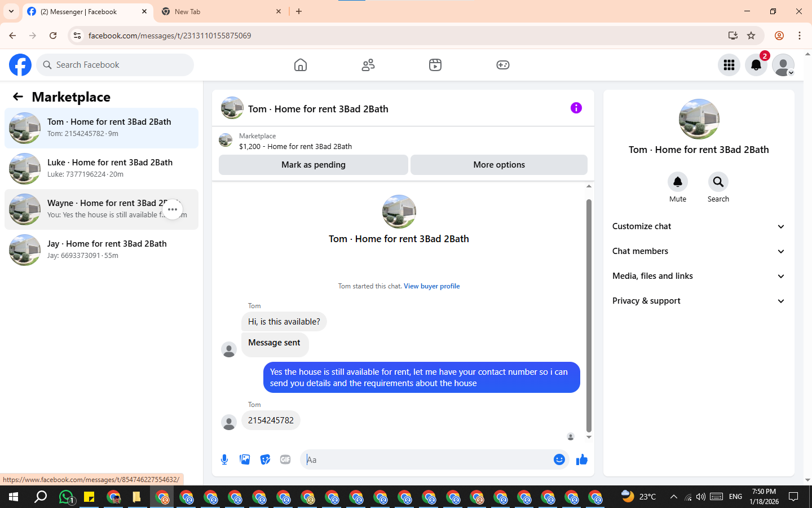This screenshot has width=812, height=508.
Task: Open the taskbar volume icon
Action: [x=701, y=497]
